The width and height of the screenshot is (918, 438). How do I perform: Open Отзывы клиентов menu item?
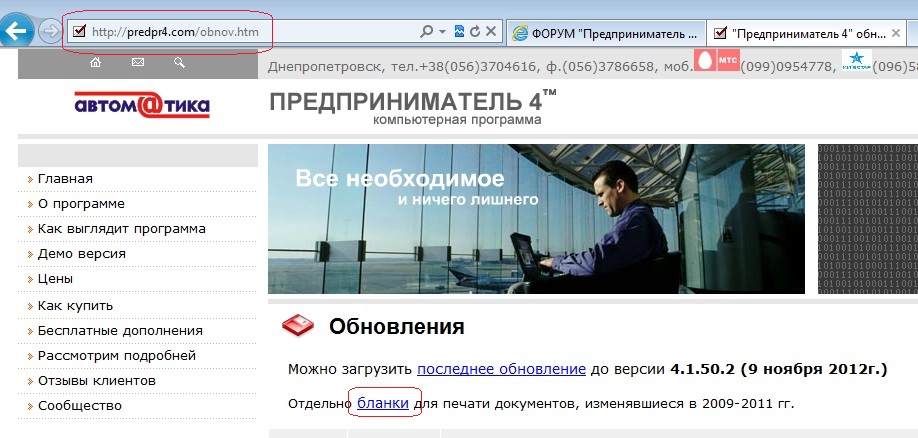[97, 381]
